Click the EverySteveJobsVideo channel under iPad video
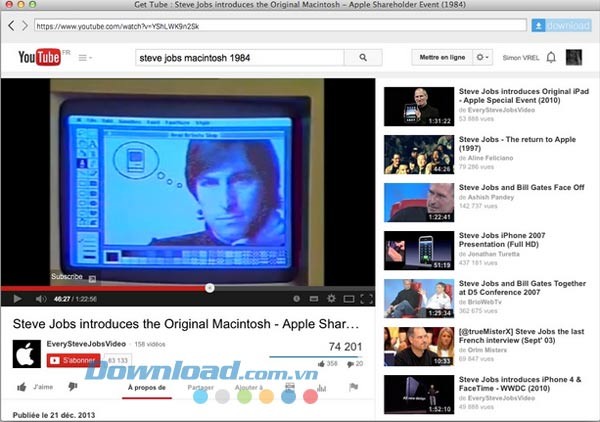This screenshot has height=422, width=600. (x=501, y=110)
